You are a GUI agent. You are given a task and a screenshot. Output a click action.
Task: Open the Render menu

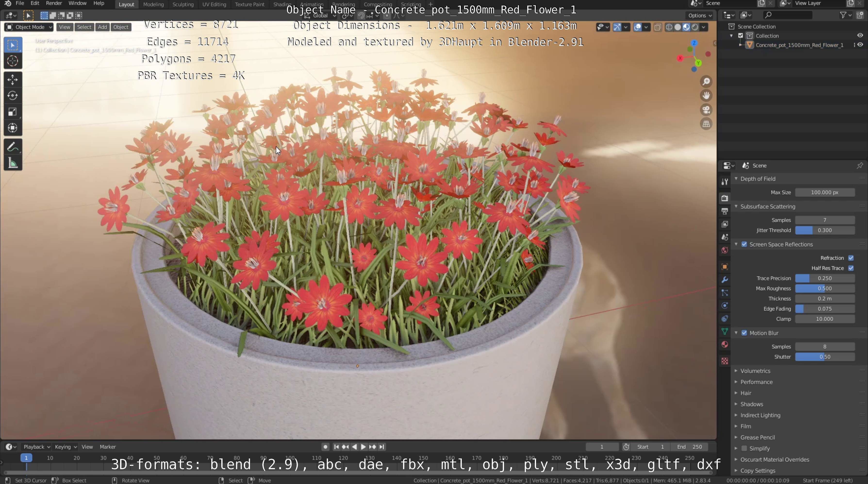click(x=54, y=3)
